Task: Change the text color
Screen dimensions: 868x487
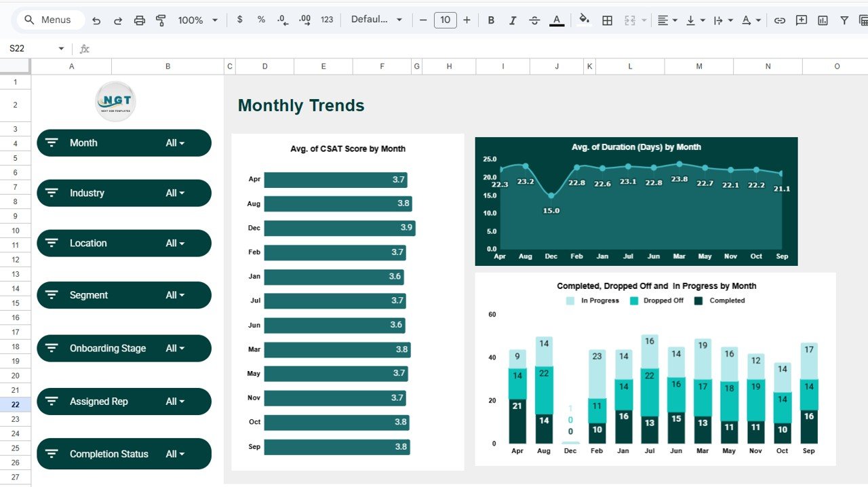Action: 556,20
